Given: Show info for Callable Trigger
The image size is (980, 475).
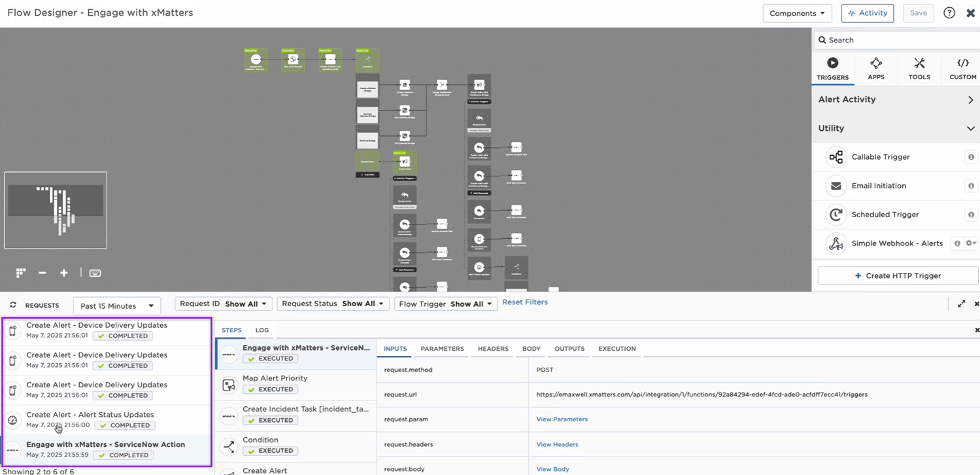Looking at the screenshot, I should (971, 157).
